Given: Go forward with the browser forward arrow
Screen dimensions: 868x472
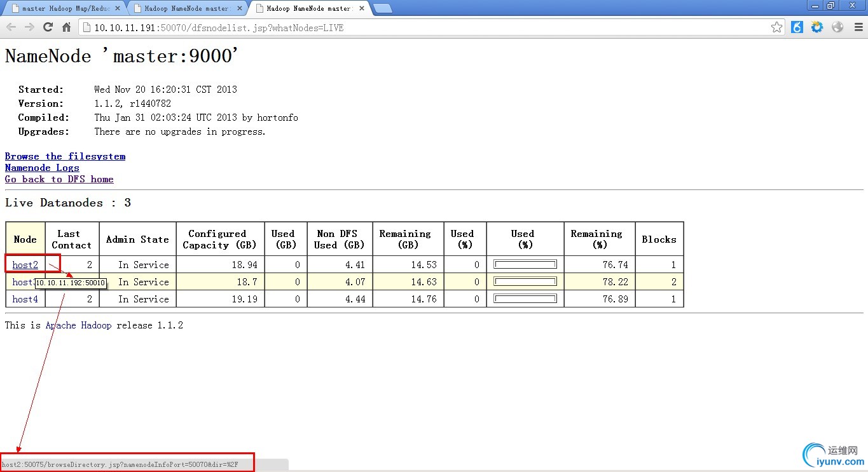Looking at the screenshot, I should [29, 27].
